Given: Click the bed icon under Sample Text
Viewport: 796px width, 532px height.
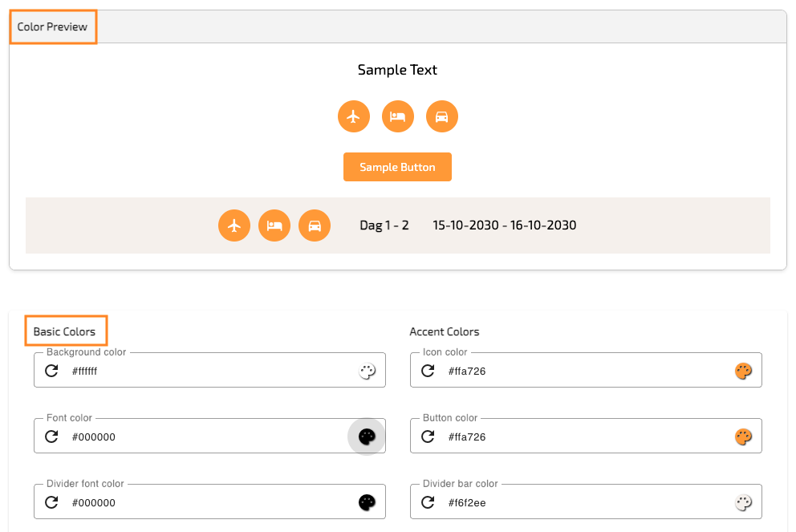Looking at the screenshot, I should click(398, 117).
